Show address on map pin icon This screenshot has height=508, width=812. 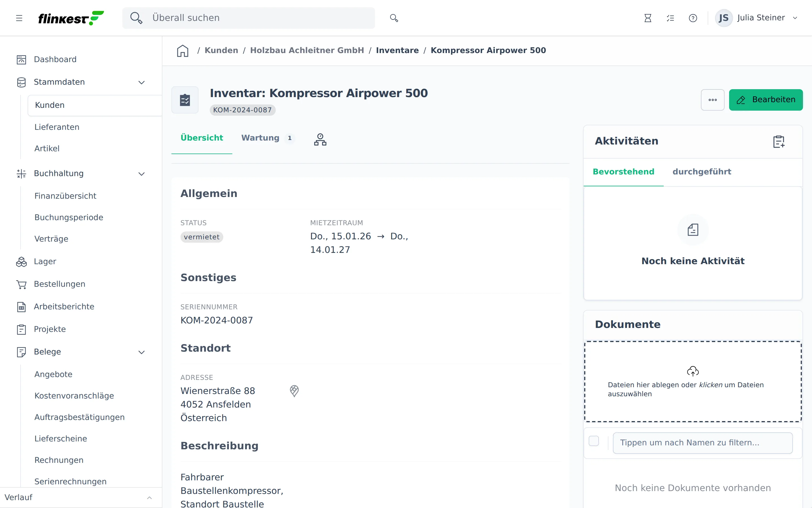coord(294,391)
